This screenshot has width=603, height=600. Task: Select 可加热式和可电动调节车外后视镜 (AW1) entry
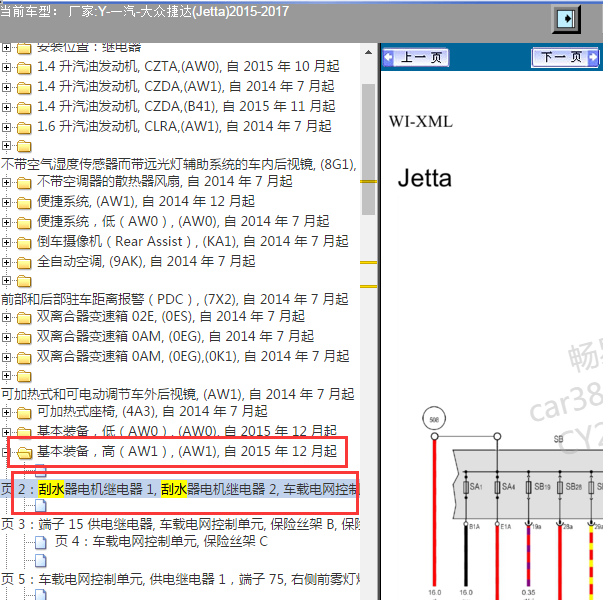(178, 394)
